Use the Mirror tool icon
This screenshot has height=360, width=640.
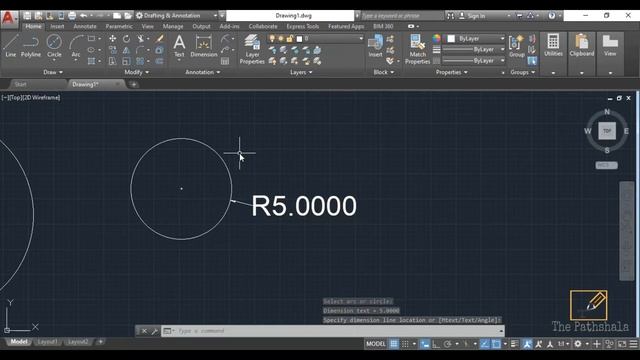point(127,50)
